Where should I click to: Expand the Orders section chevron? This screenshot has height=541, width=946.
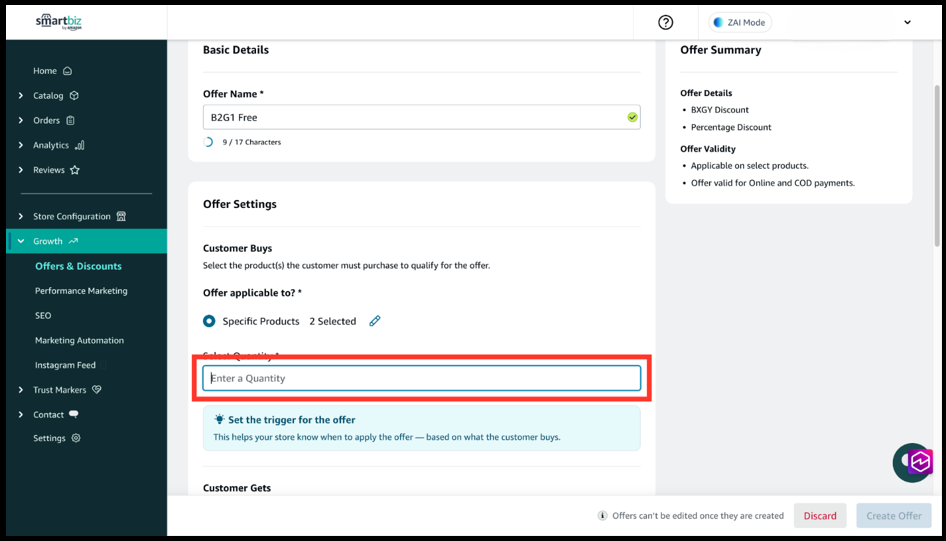[21, 121]
